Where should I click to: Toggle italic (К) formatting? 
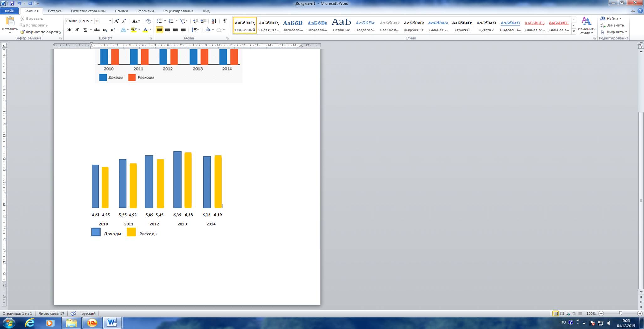(77, 30)
